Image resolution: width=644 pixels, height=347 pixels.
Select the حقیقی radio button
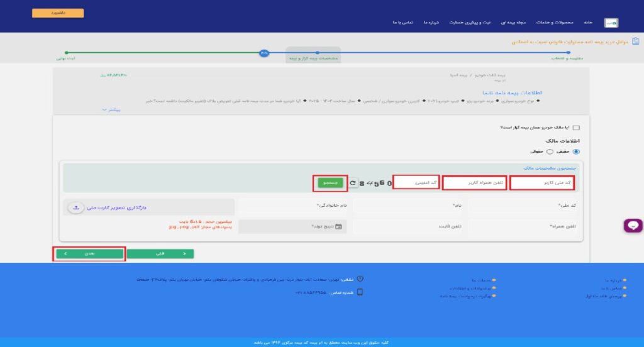[x=576, y=151]
